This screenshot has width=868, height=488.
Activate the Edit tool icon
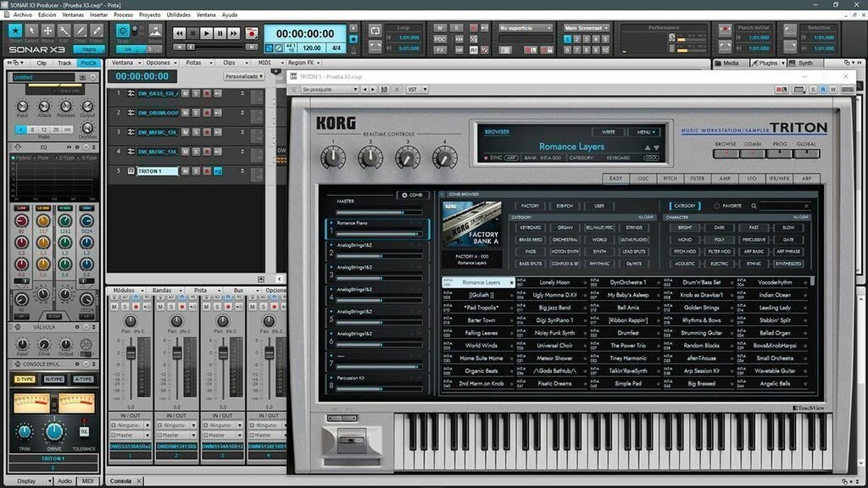(64, 30)
